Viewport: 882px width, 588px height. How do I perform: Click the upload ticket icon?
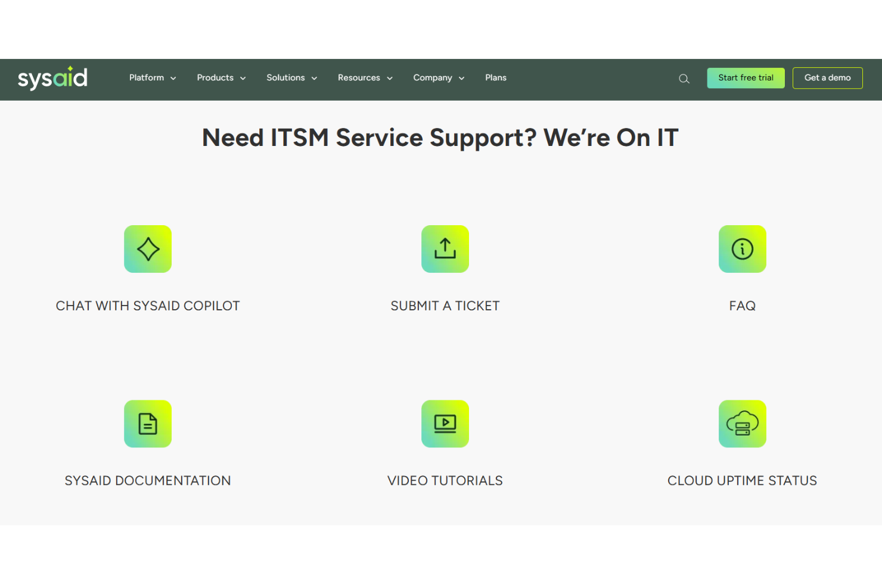point(445,249)
